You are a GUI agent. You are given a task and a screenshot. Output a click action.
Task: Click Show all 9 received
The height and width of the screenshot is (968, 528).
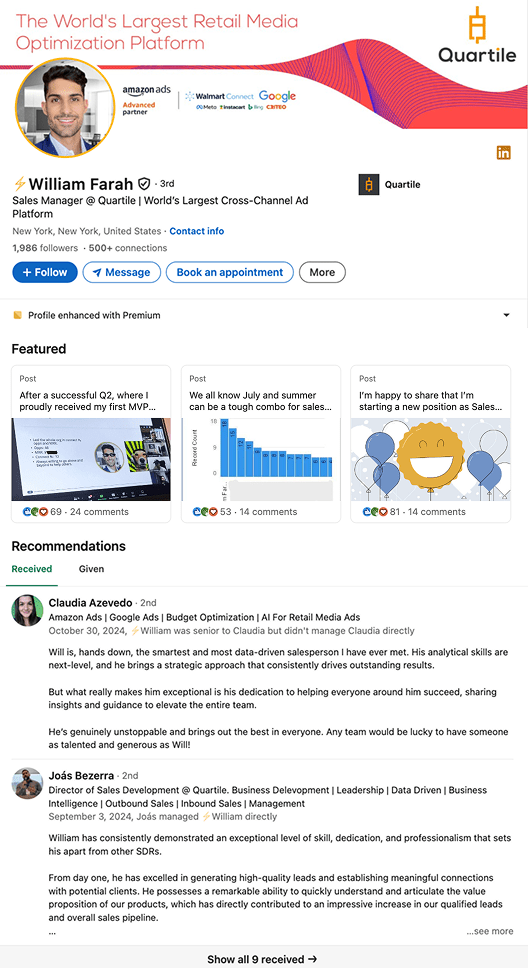(262, 959)
